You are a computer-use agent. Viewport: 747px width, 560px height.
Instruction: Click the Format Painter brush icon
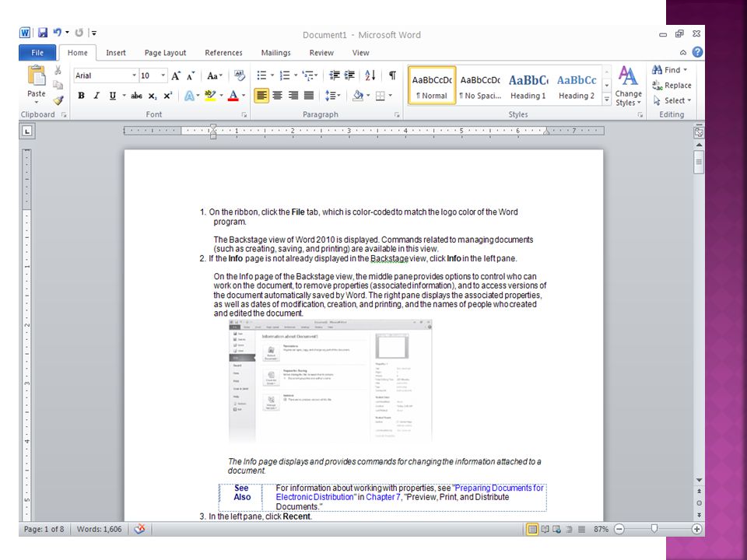click(58, 100)
